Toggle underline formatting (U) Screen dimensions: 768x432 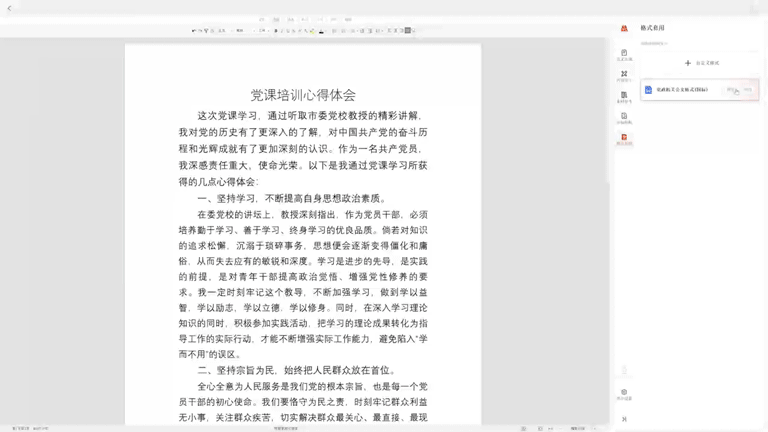pyautogui.click(x=288, y=30)
